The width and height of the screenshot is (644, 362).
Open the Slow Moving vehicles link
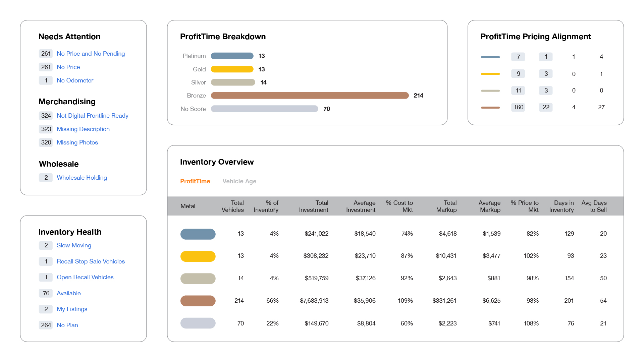point(74,245)
